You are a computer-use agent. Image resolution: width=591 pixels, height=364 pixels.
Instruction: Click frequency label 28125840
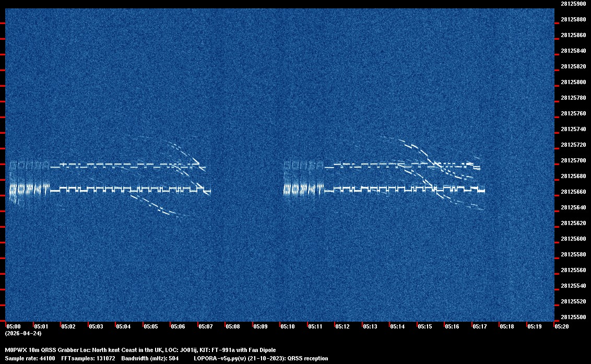(573, 51)
